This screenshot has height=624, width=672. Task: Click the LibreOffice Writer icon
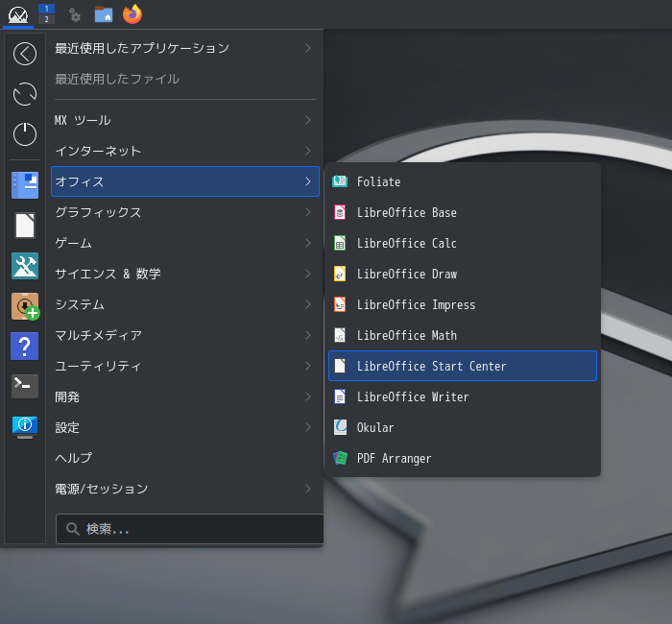point(340,396)
